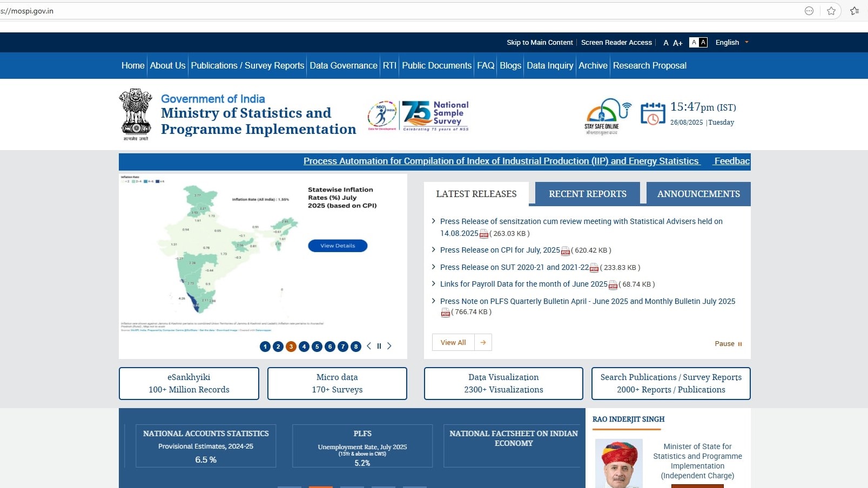Open eSankhyiki 100+ Million Records tile
Viewport: 868px width, 488px height.
(189, 383)
